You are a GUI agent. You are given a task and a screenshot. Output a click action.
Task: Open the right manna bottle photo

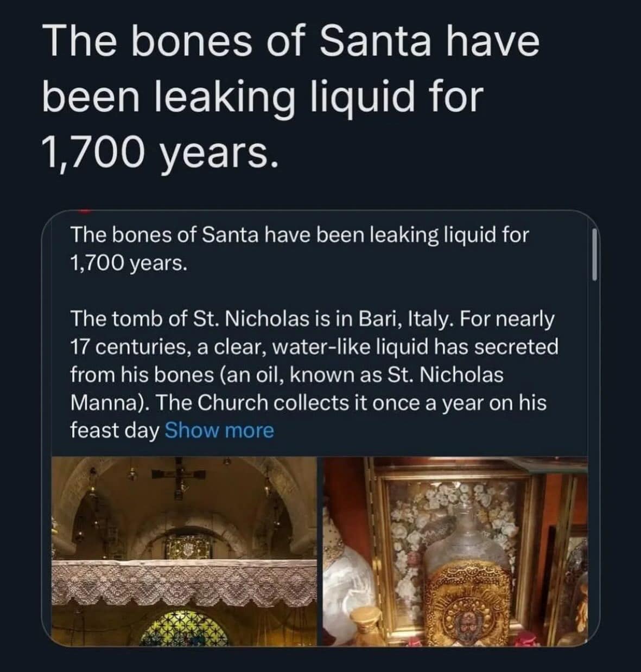click(x=455, y=551)
